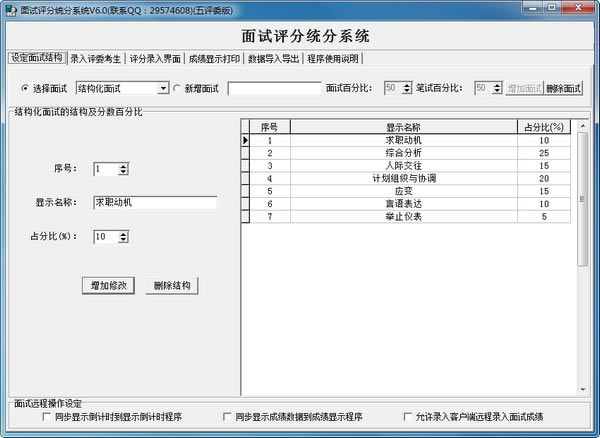600x438 pixels.
Task: Toggle 允许录入客户端远程录入面试成绩 checkbox
Action: click(408, 417)
